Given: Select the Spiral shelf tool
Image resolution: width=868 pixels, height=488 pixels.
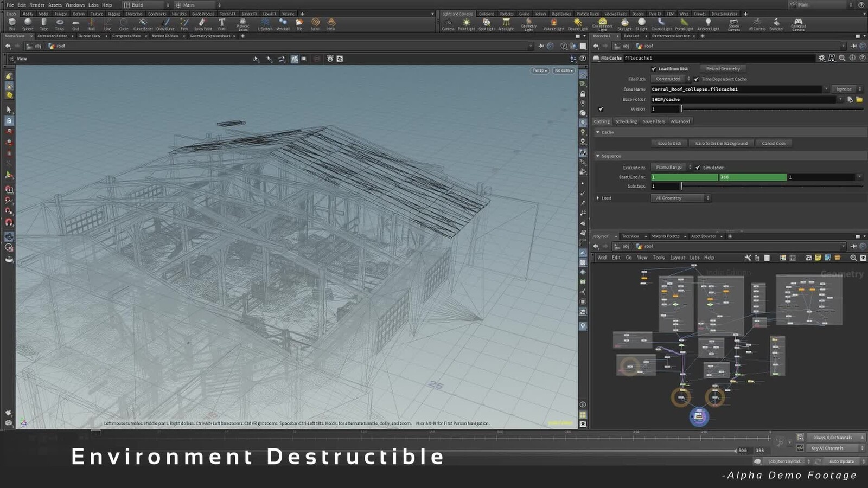Looking at the screenshot, I should point(315,24).
